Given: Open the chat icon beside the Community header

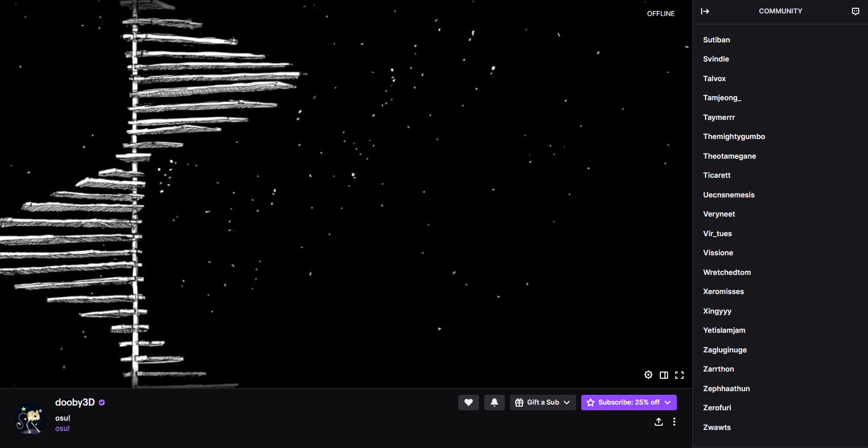Looking at the screenshot, I should point(856,11).
